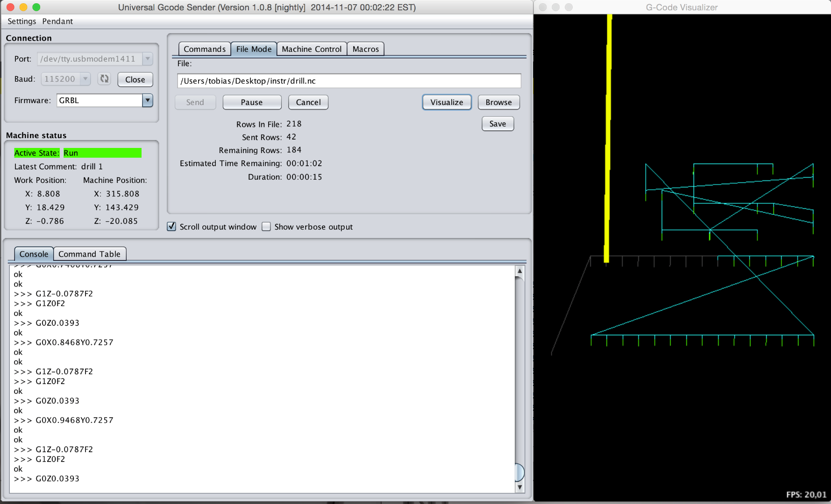Screen dimensions: 831x504
Task: Pause the running gcode job
Action: 252,102
